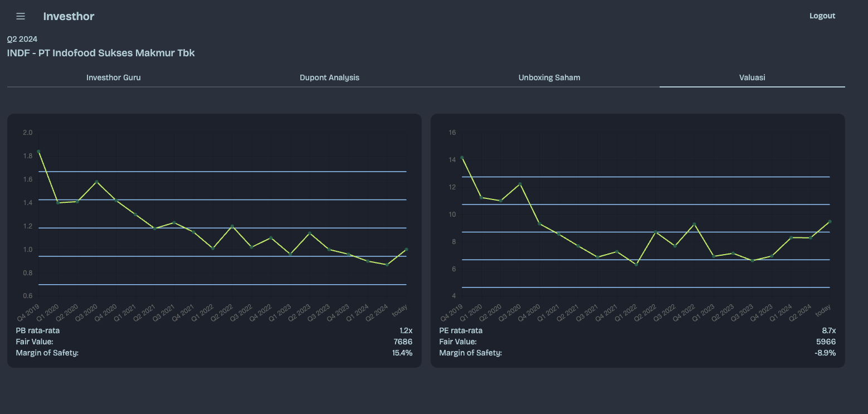
Task: Select the Q3 2020 peak on PE chart
Action: (520, 184)
